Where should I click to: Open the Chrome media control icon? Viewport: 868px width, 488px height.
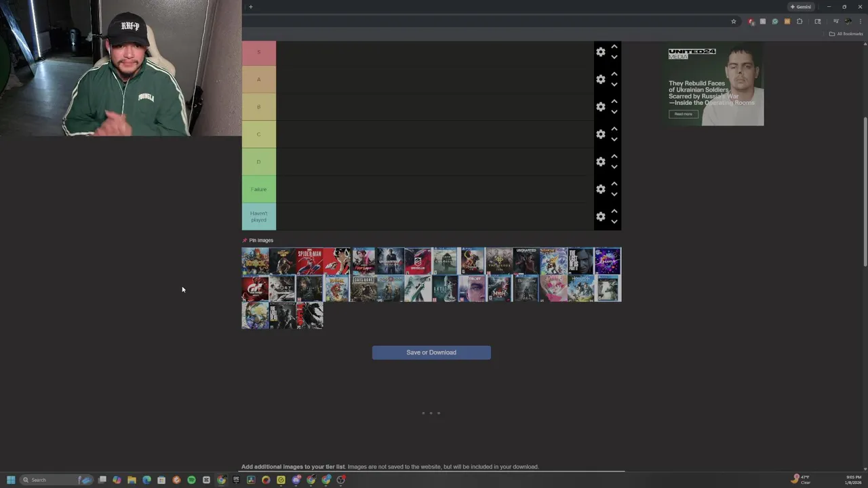pos(836,21)
